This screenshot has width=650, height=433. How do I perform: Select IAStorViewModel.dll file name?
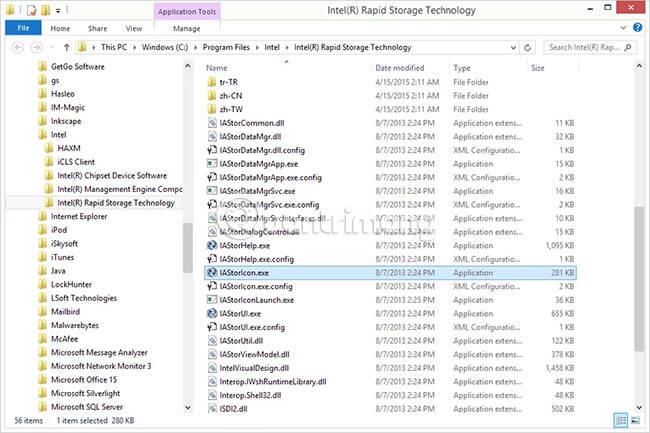[x=255, y=354]
